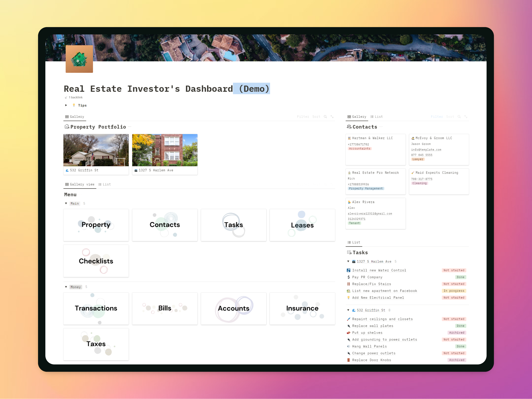Screen dimensions: 532x399
Task: Open the Transactions menu card
Action: tap(96, 309)
